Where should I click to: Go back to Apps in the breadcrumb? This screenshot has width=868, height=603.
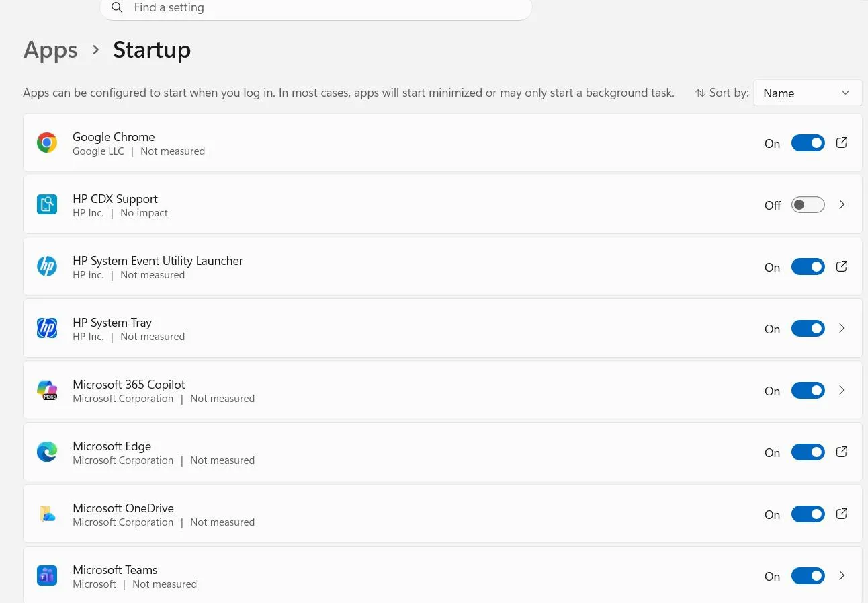50,50
